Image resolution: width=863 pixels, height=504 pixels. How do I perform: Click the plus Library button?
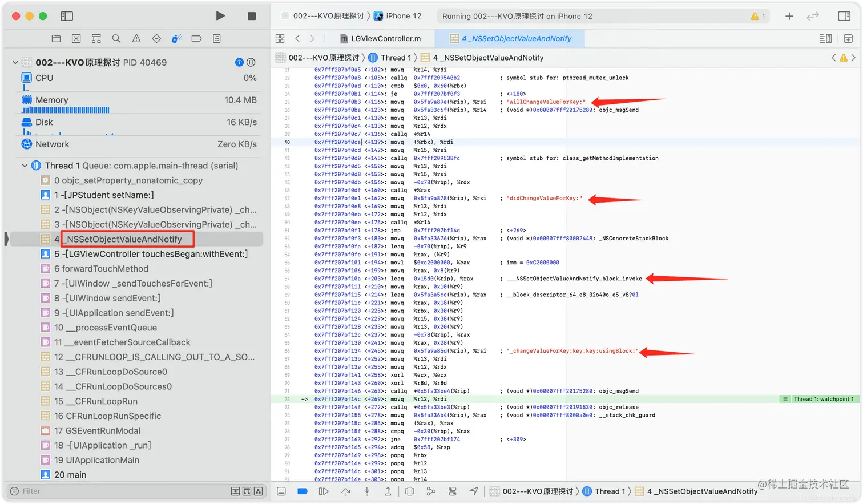point(789,16)
